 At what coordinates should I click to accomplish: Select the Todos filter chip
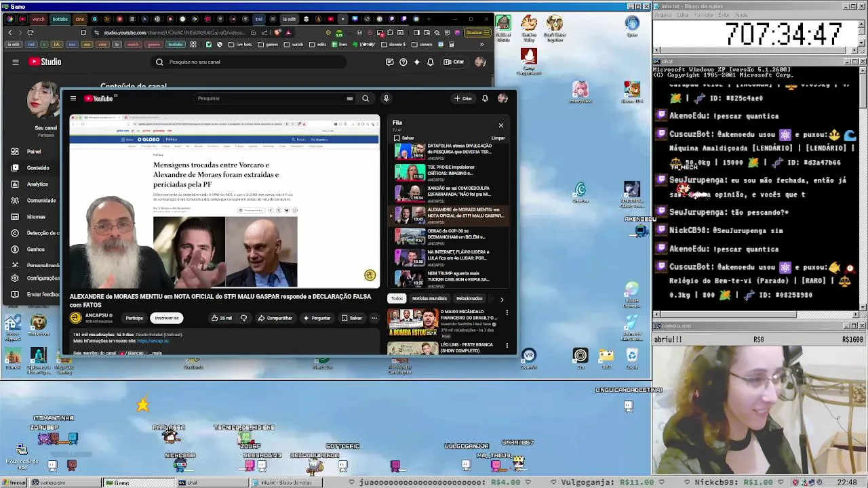tap(397, 298)
